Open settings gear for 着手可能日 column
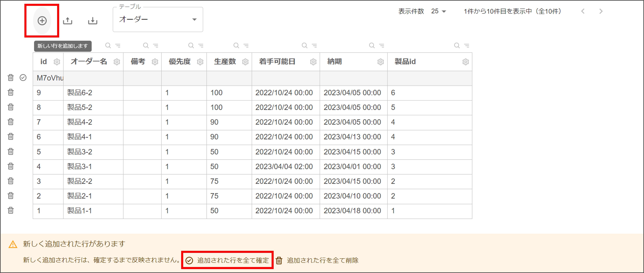 [313, 62]
